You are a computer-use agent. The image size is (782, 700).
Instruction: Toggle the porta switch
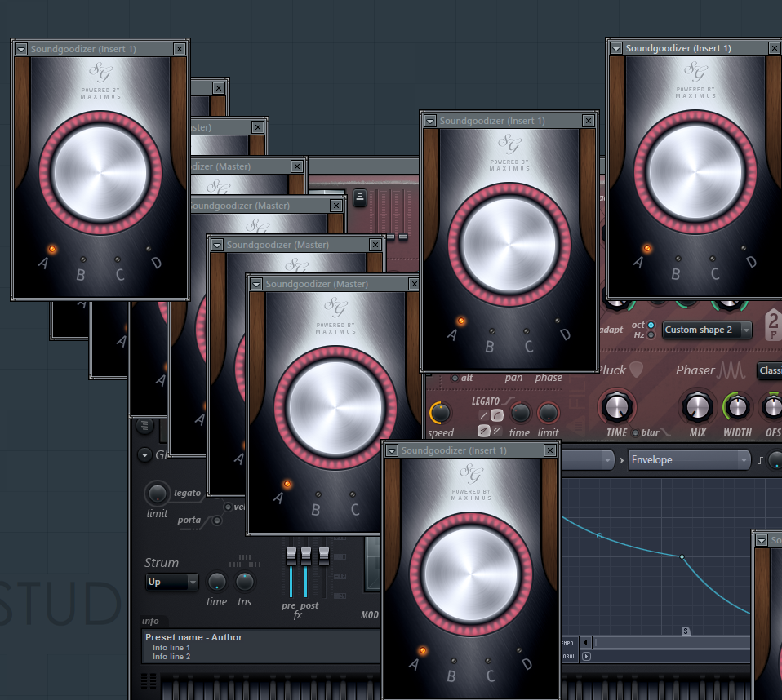tap(217, 521)
